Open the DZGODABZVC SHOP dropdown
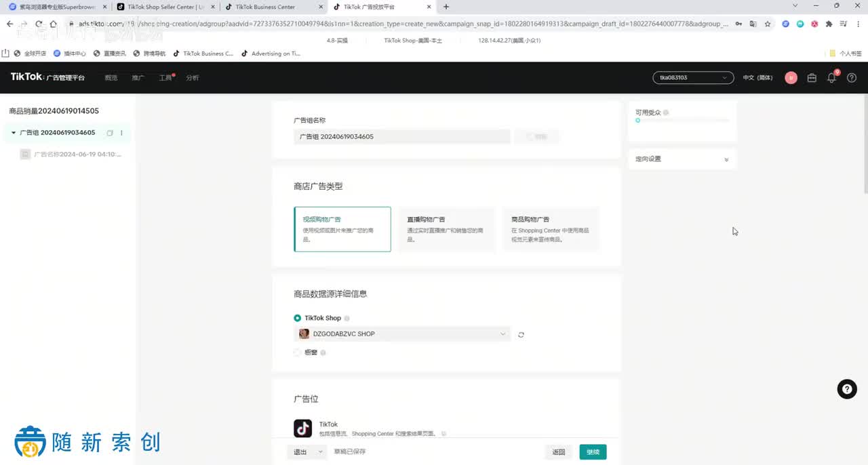The image size is (868, 465). click(x=402, y=333)
